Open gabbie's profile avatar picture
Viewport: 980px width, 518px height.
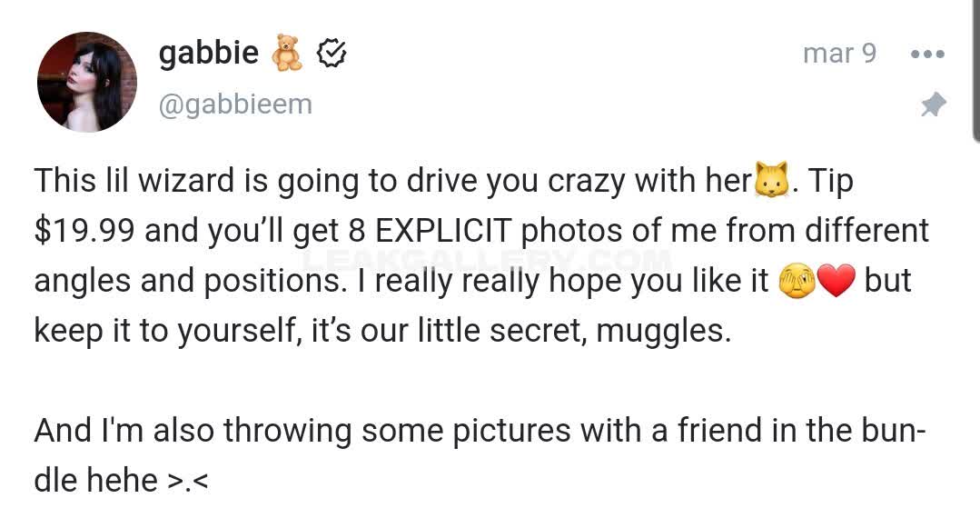point(86,82)
